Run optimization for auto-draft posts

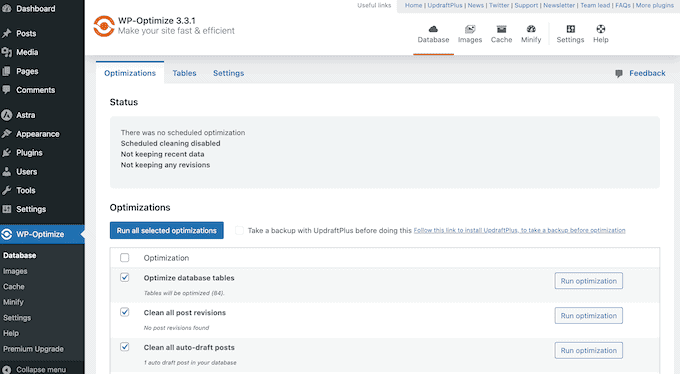click(588, 350)
